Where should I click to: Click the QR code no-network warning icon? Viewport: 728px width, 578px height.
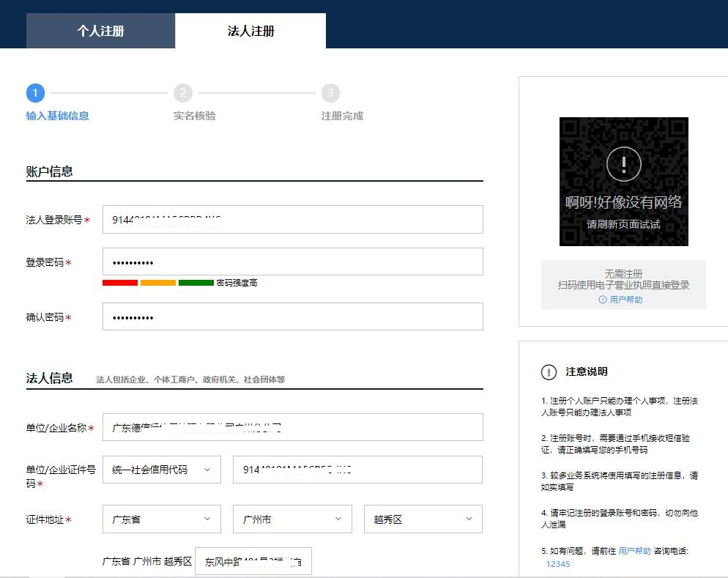click(623, 164)
